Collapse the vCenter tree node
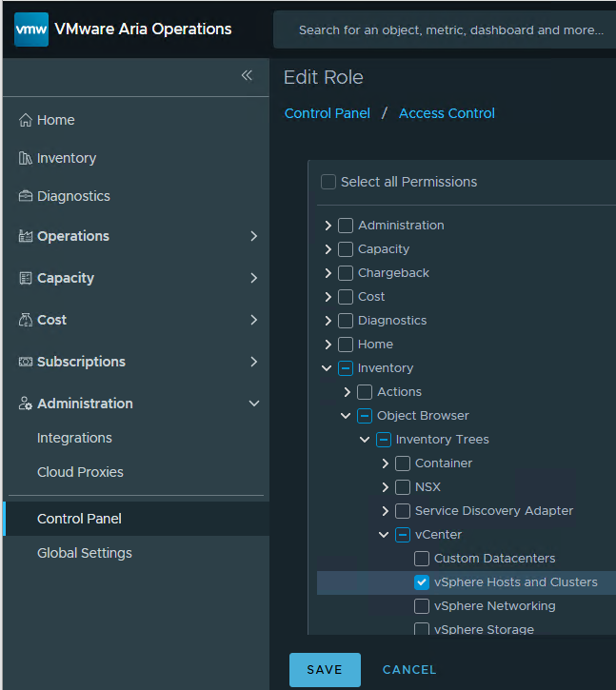 pos(385,535)
